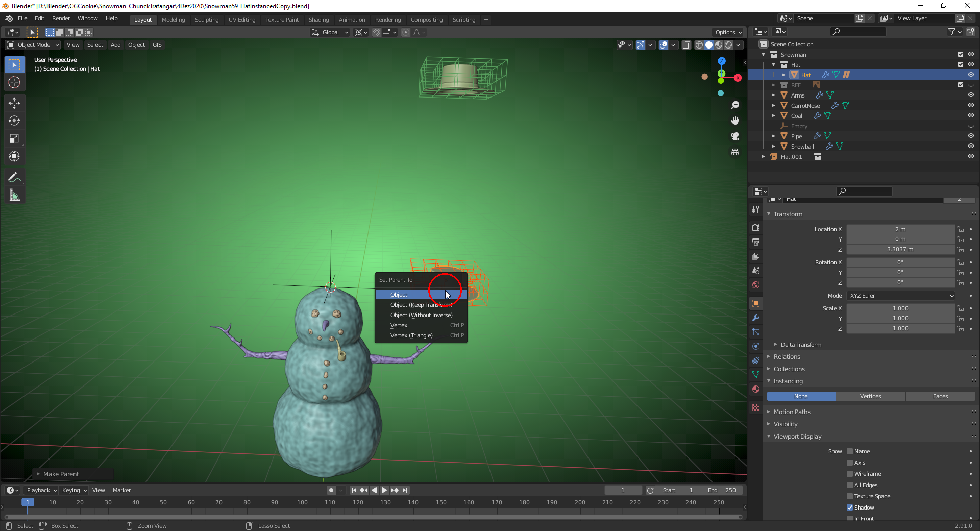This screenshot has height=531, width=980.
Task: Enable the Axis viewport display checkbox
Action: [850, 463]
